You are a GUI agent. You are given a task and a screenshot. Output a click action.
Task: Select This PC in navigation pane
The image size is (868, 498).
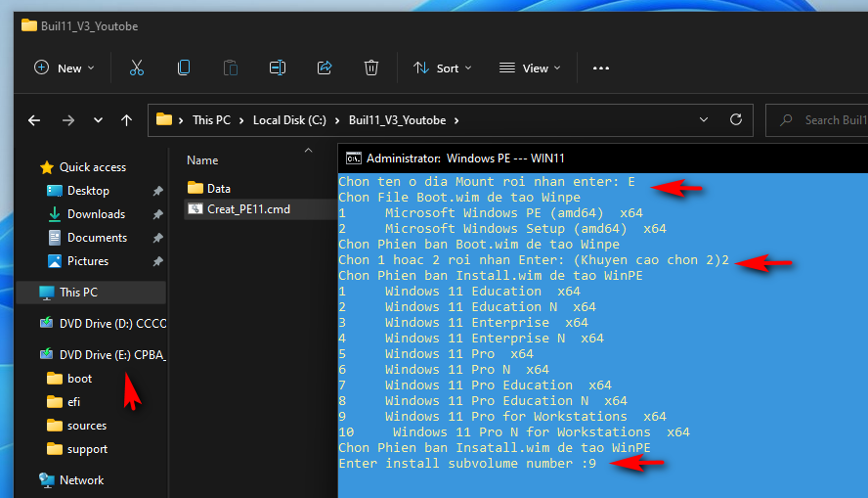pyautogui.click(x=91, y=293)
